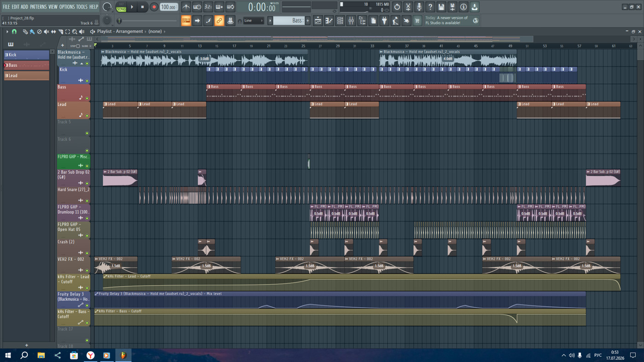The width and height of the screenshot is (644, 362).
Task: Select the Delete tool in Playlist
Action: coord(39,32)
